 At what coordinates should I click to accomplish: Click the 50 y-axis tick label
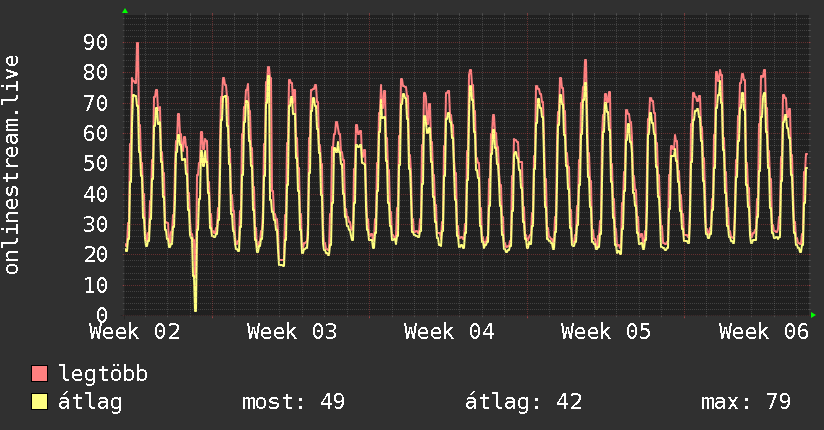(x=96, y=163)
